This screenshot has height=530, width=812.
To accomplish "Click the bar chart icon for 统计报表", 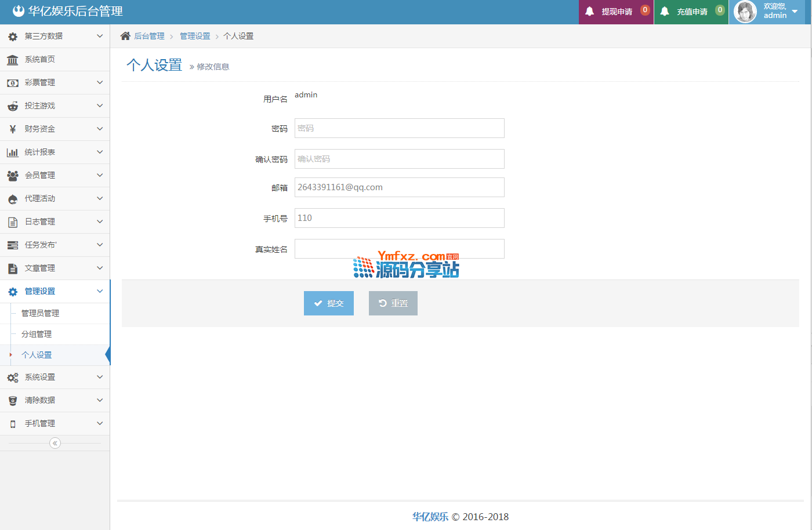I will click(12, 153).
